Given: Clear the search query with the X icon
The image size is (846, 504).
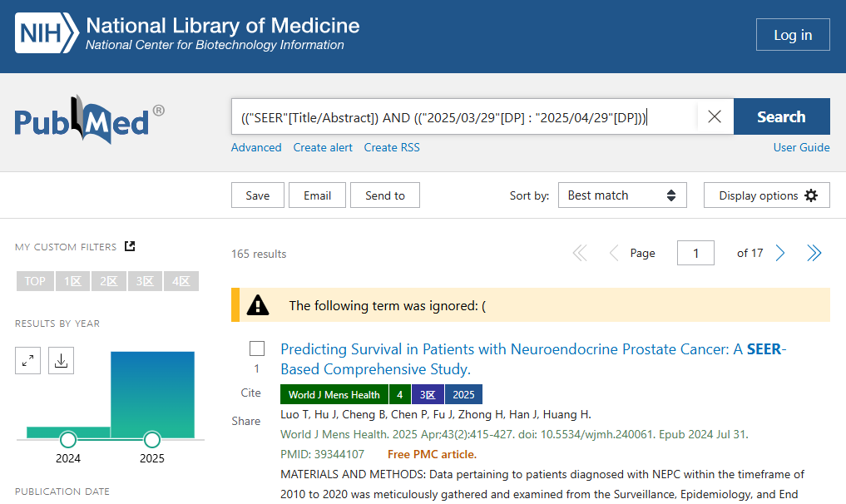Looking at the screenshot, I should (x=715, y=116).
